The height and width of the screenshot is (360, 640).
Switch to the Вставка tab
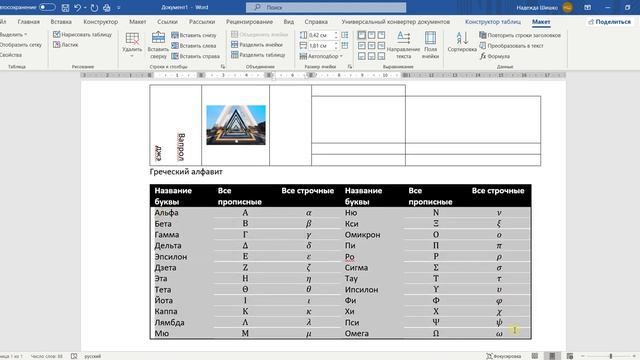click(x=61, y=22)
